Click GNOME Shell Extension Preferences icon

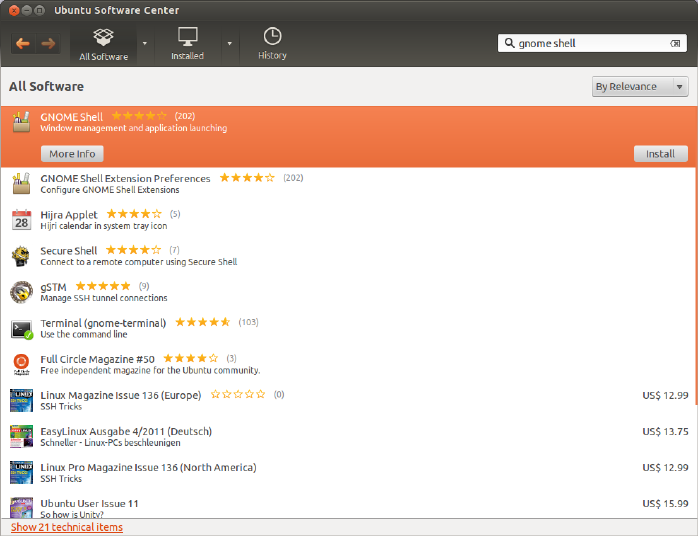point(21,183)
